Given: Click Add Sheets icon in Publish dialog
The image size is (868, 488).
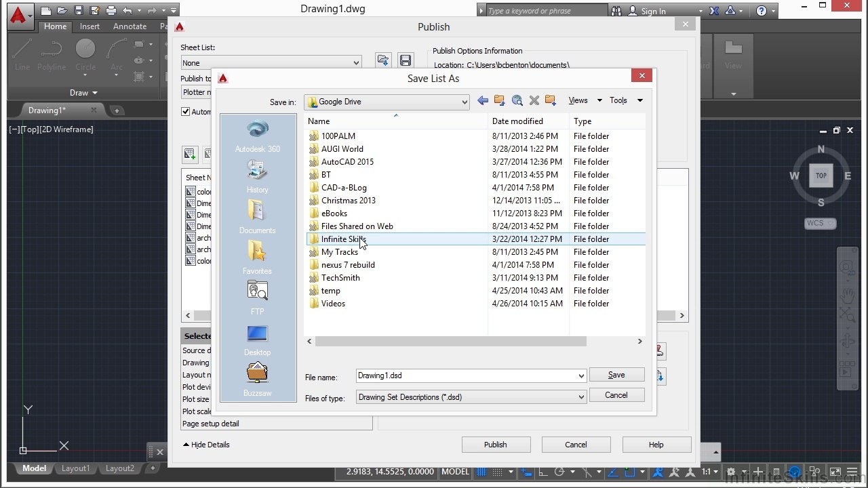Looking at the screenshot, I should point(190,154).
